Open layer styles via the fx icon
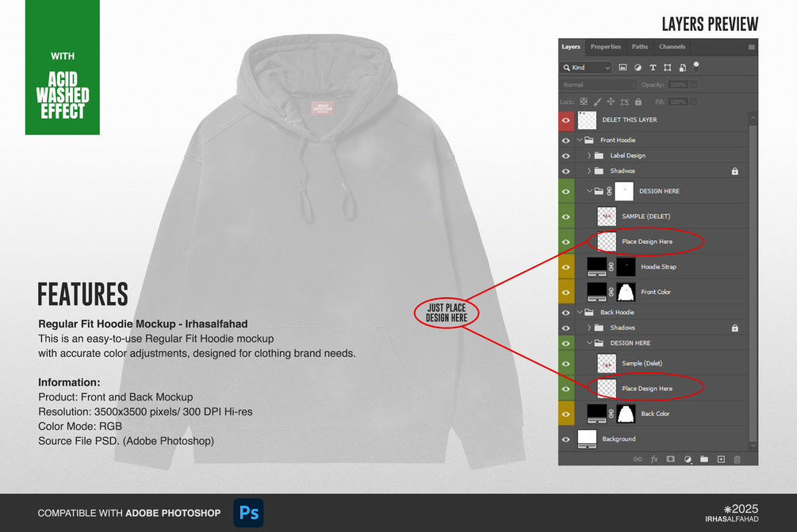Screen dimensions: 797x532 click(x=654, y=459)
